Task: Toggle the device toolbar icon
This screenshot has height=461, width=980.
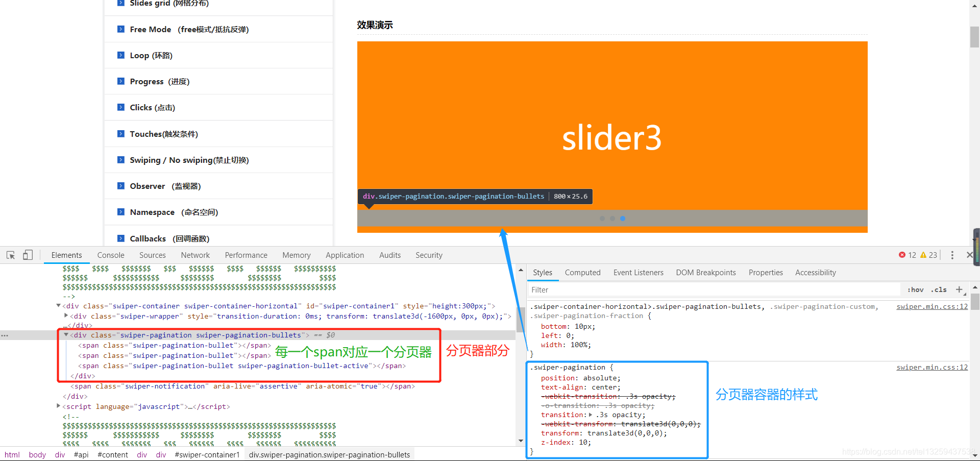Action: [x=28, y=255]
